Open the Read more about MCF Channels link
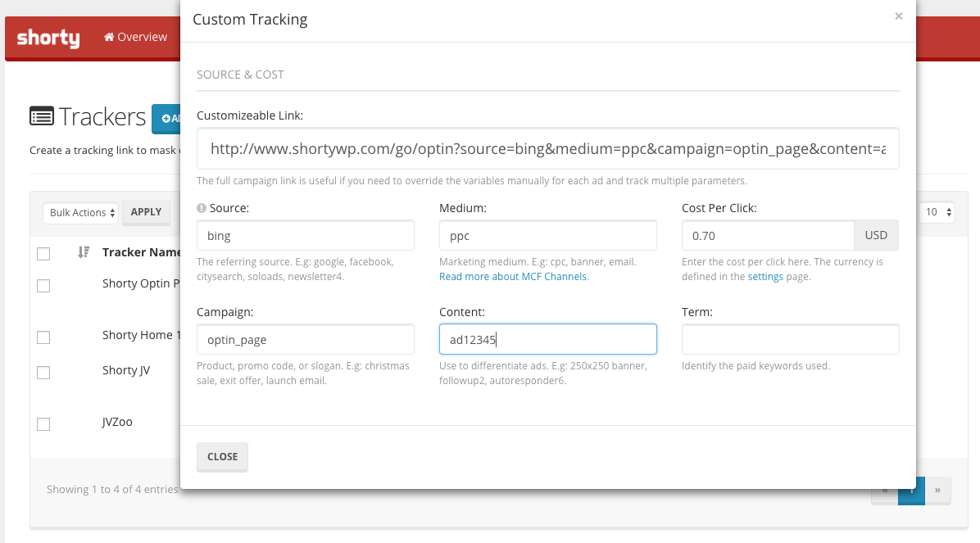The image size is (980, 543). (514, 277)
